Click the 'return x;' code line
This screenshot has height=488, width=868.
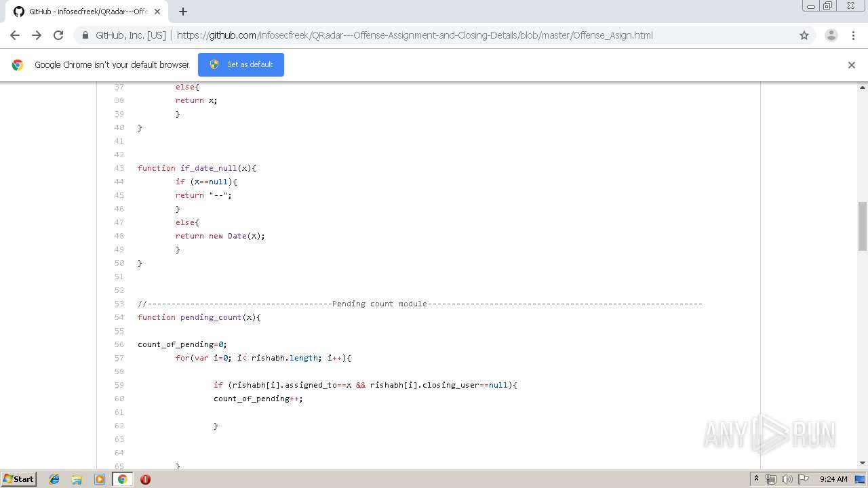pos(197,100)
